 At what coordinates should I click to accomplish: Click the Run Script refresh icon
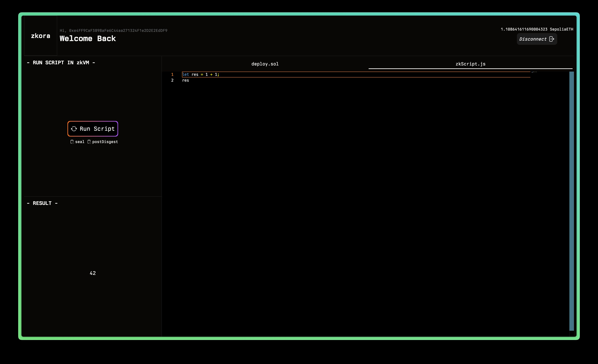coord(74,129)
